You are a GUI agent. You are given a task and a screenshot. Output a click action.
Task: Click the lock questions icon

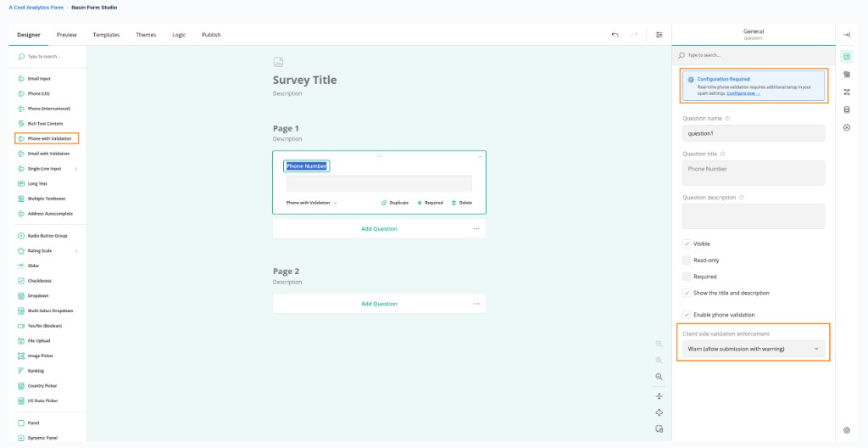coord(659,429)
